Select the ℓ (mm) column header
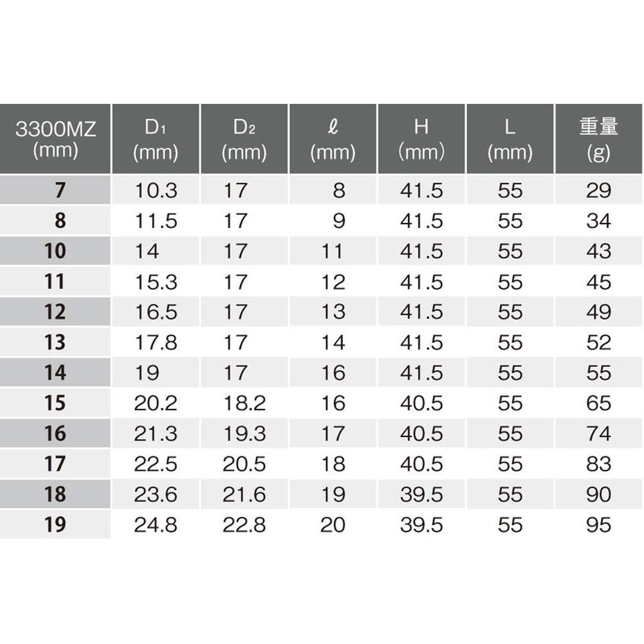This screenshot has width=644, height=644. pyautogui.click(x=332, y=138)
